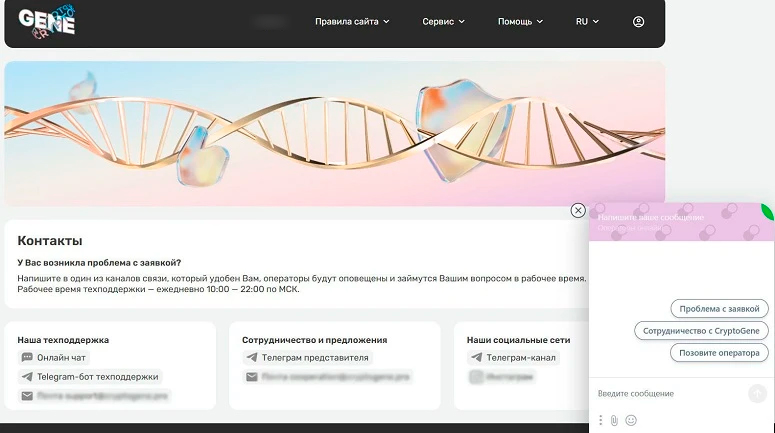Open the RU language selector
The width and height of the screenshot is (775, 433).
click(x=587, y=21)
